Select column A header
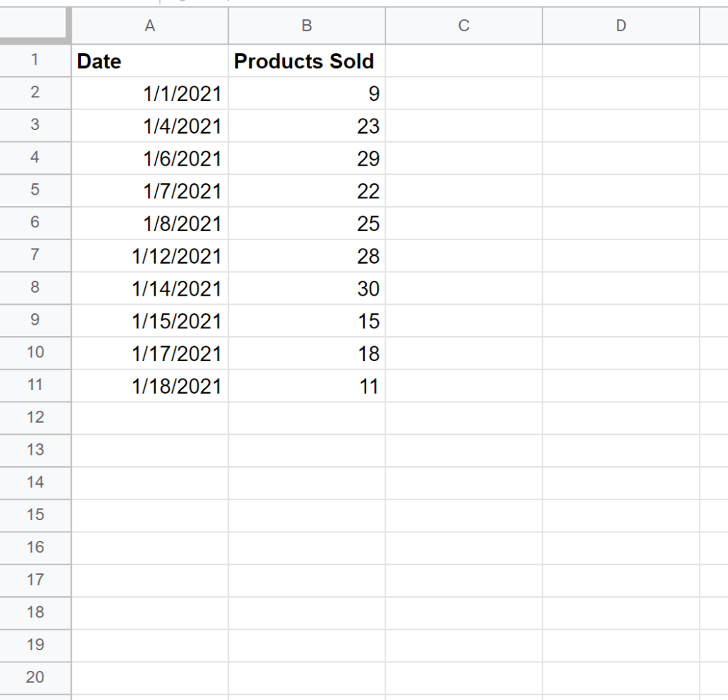The width and height of the screenshot is (728, 700). (149, 26)
